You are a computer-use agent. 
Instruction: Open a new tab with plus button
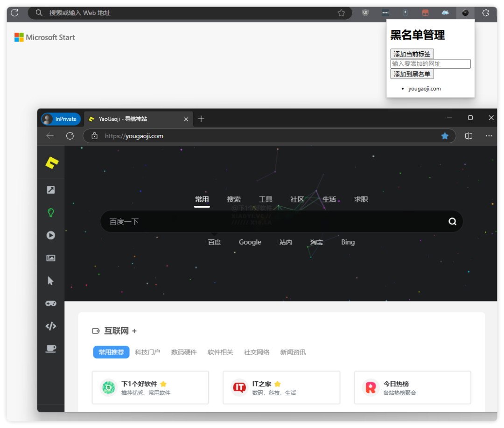[201, 119]
